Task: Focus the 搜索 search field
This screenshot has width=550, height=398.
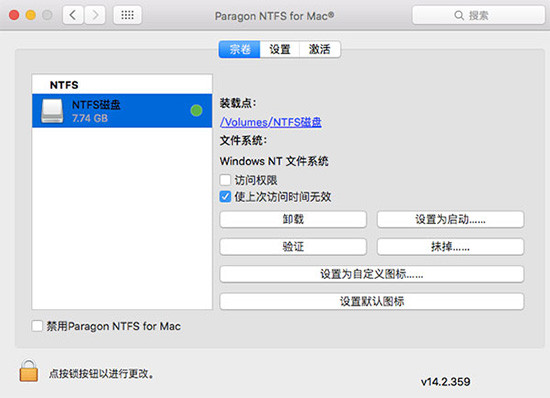Action: click(x=478, y=15)
